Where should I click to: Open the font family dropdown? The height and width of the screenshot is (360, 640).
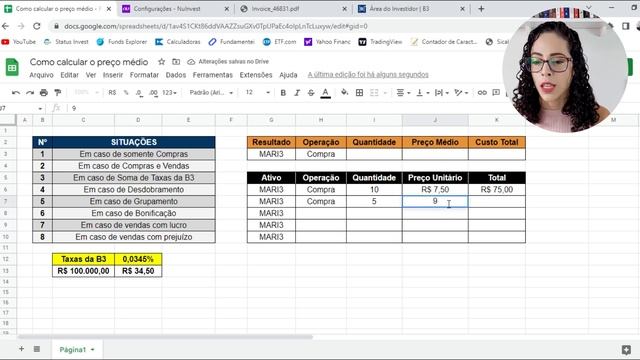[x=211, y=93]
